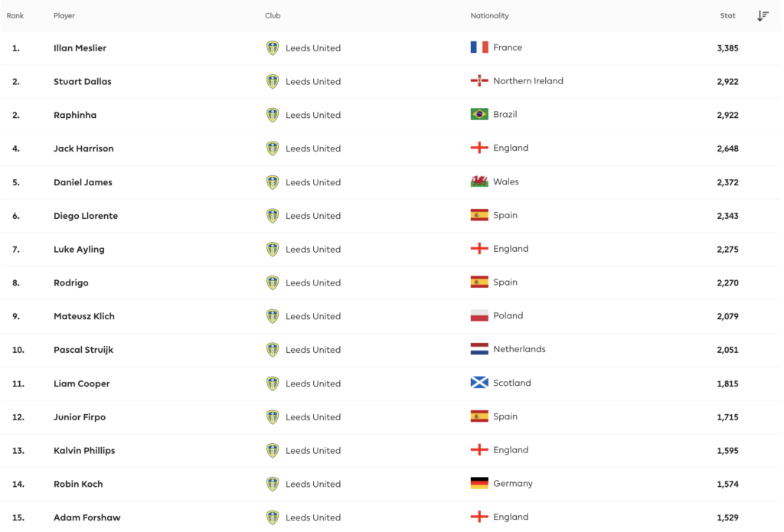This screenshot has height=532, width=784.
Task: Click the Brazil flag next to Raphinha
Action: click(x=479, y=115)
